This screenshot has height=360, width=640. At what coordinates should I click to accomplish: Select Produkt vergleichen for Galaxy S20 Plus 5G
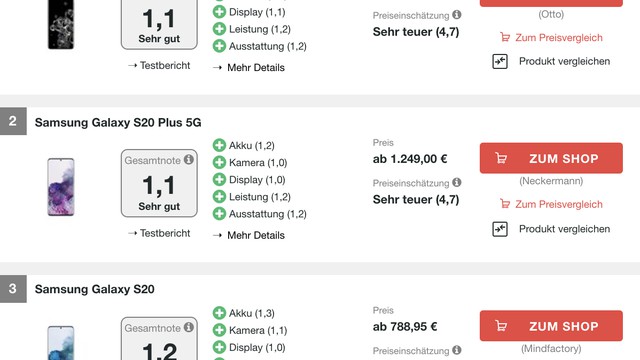coord(564,229)
